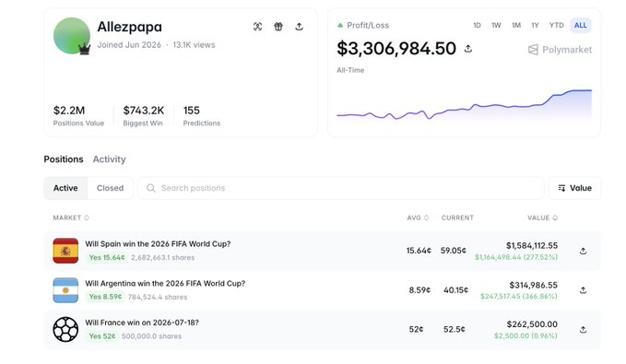This screenshot has height=364, width=626.
Task: Click the $2.2M Positions Value stat
Action: click(x=78, y=116)
